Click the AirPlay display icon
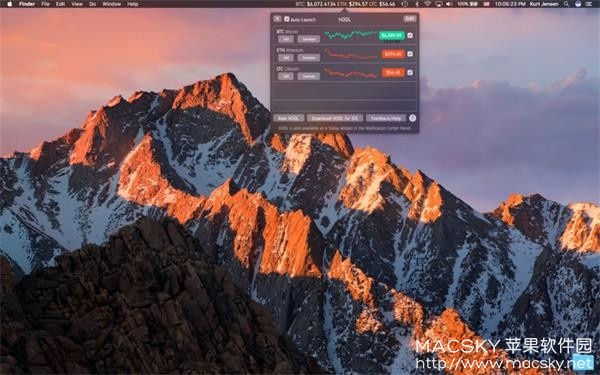The width and height of the screenshot is (600, 375). point(439,4)
